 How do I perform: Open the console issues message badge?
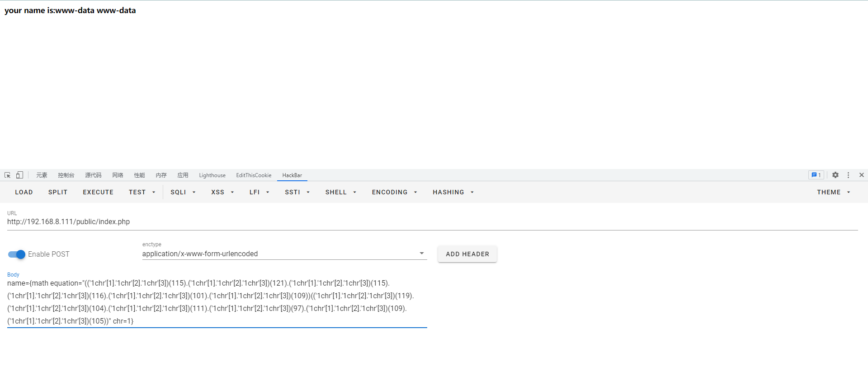click(x=816, y=175)
